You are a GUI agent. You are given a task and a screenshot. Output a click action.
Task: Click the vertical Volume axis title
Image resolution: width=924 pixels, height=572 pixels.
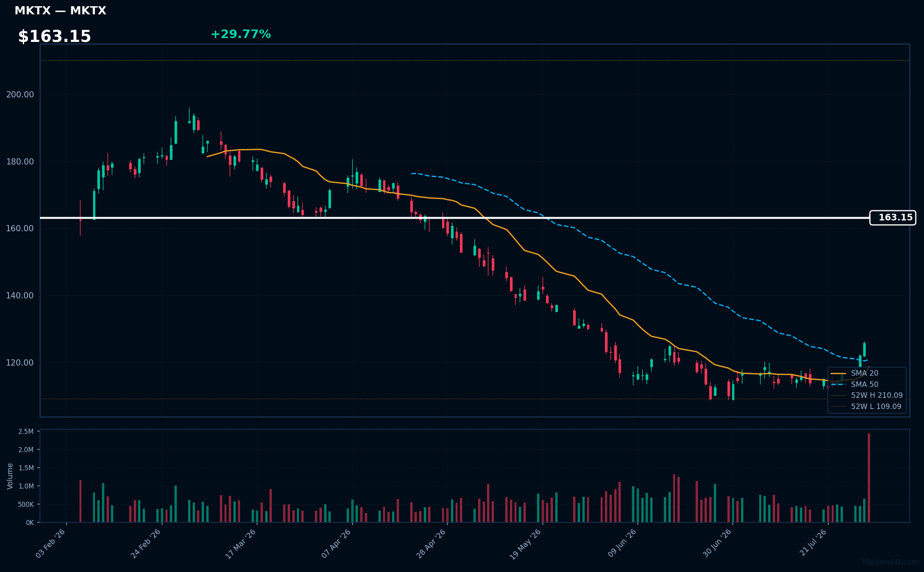pos(10,476)
